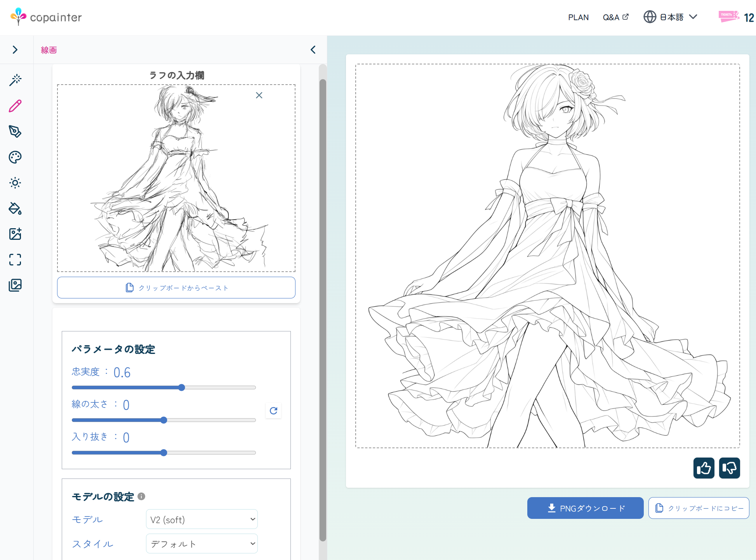Image resolution: width=756 pixels, height=560 pixels.
Task: Click クリップボードからペースト button
Action: coord(176,288)
